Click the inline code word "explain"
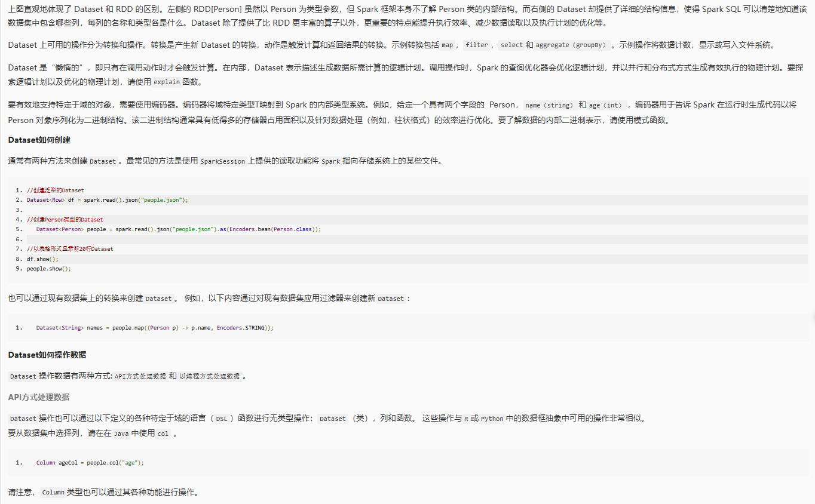 pos(166,82)
